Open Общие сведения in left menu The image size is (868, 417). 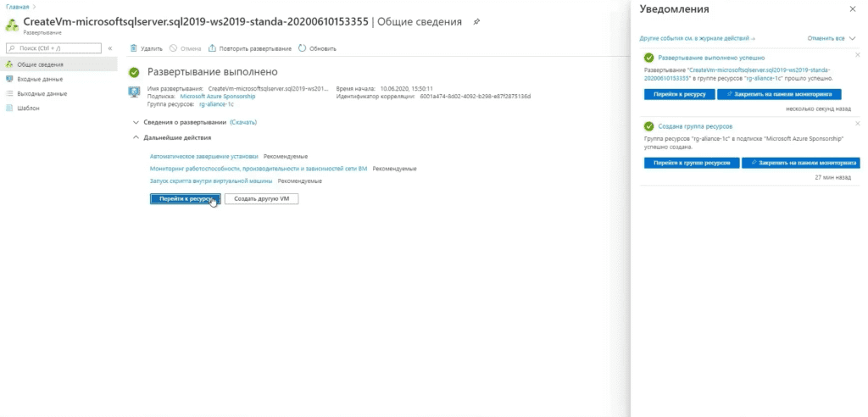point(58,64)
